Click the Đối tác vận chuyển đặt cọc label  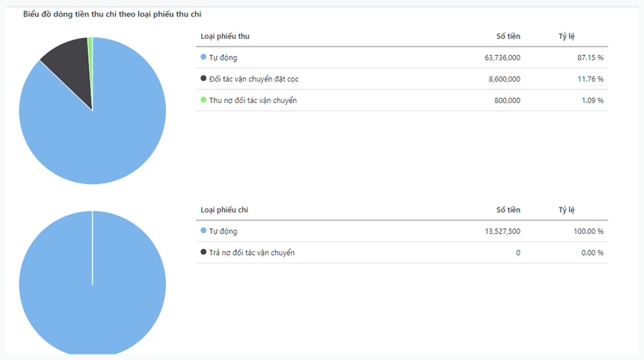(258, 79)
